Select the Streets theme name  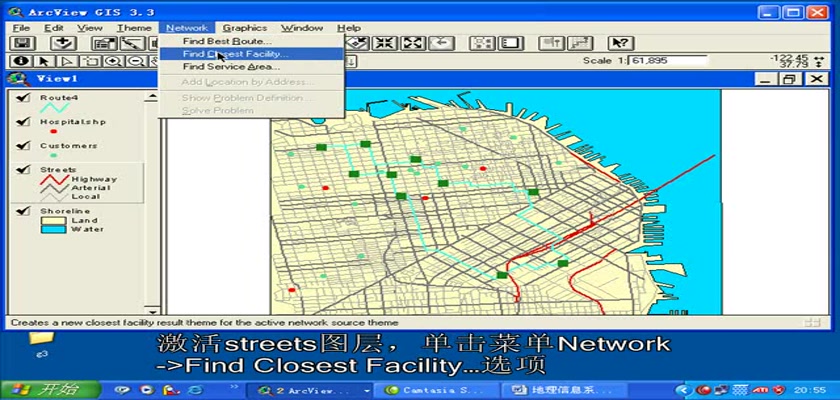click(x=58, y=170)
